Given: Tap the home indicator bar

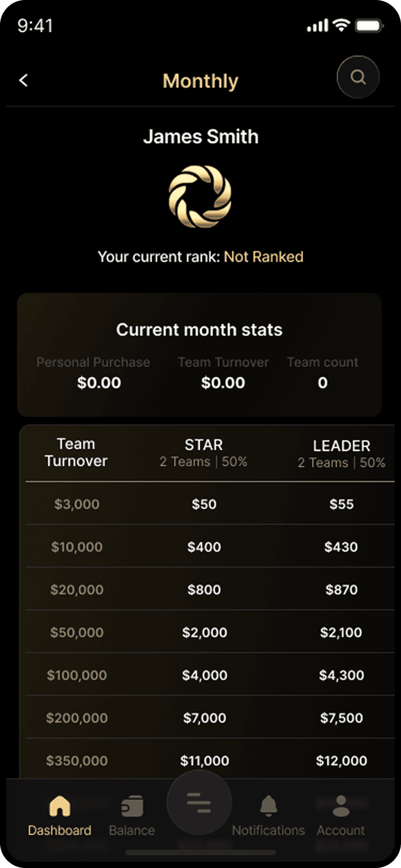Looking at the screenshot, I should click(200, 852).
